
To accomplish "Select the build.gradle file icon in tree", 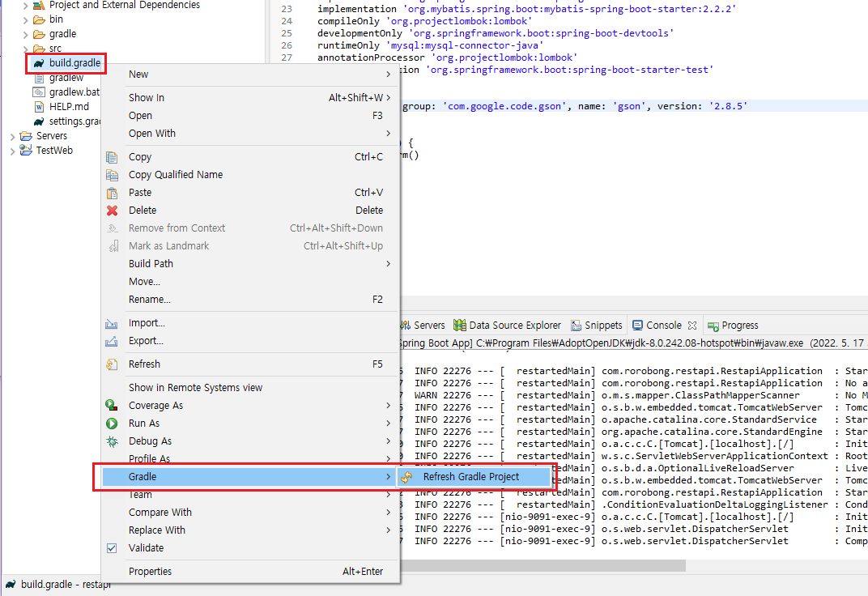I will click(x=38, y=63).
